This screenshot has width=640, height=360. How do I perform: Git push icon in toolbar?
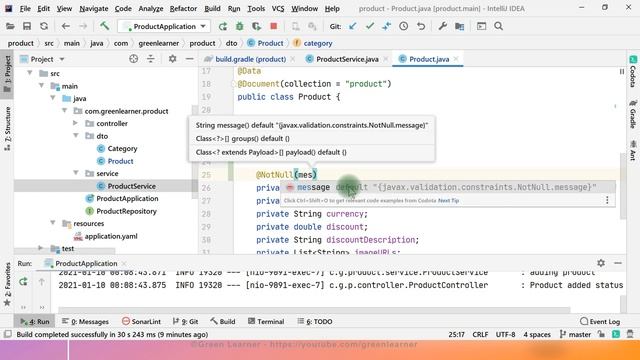387,27
